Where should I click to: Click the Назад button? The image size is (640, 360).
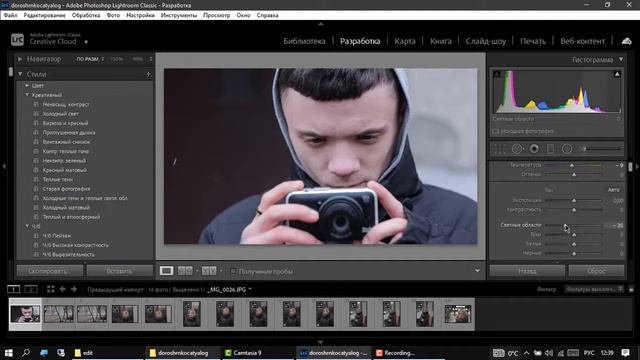527,271
